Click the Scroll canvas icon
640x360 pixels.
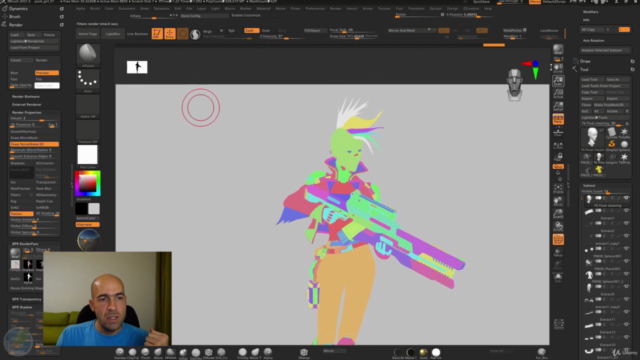[x=558, y=68]
